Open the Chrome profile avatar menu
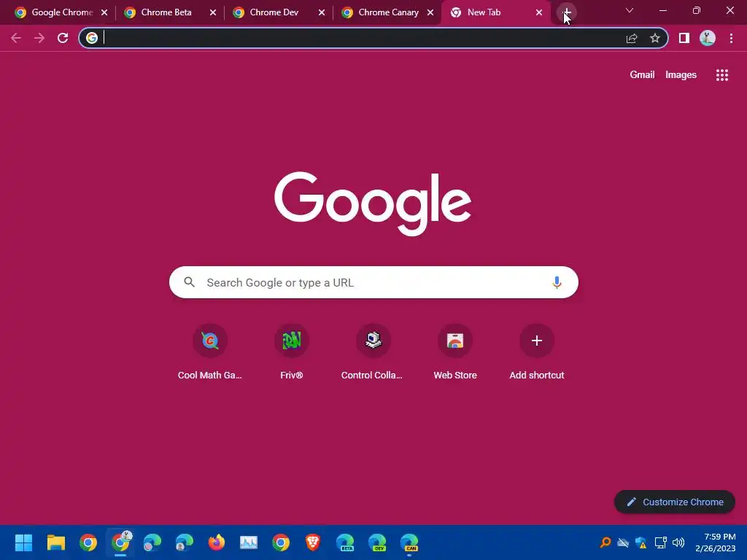This screenshot has width=747, height=560. (x=708, y=38)
